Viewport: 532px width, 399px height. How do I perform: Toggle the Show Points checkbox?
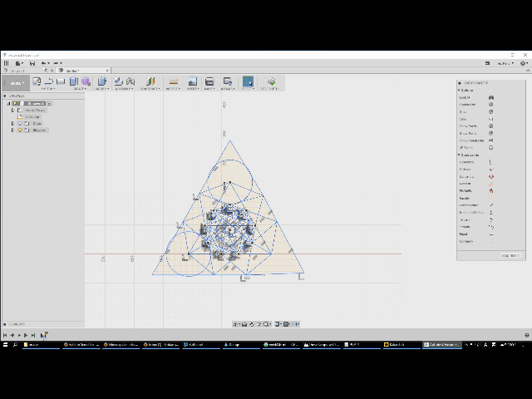point(491,133)
